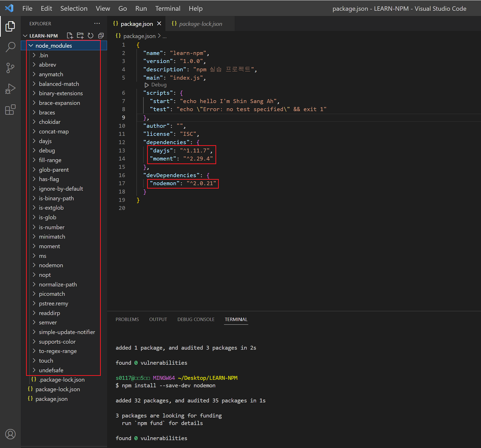The width and height of the screenshot is (481, 448).
Task: Select the ignore-by-default folder
Action: point(64,189)
